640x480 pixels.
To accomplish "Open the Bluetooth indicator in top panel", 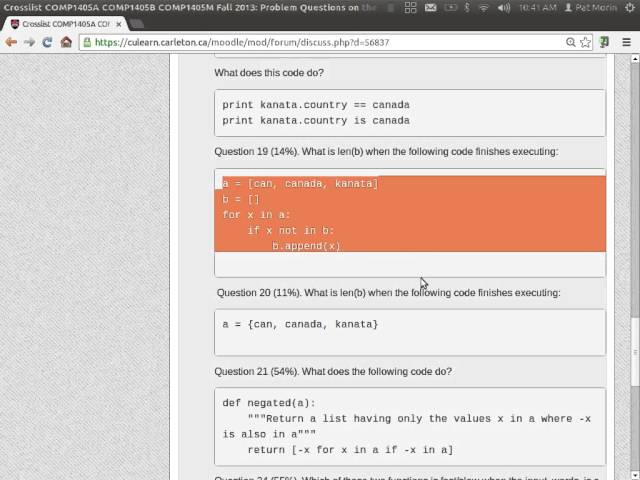I will pos(467,7).
